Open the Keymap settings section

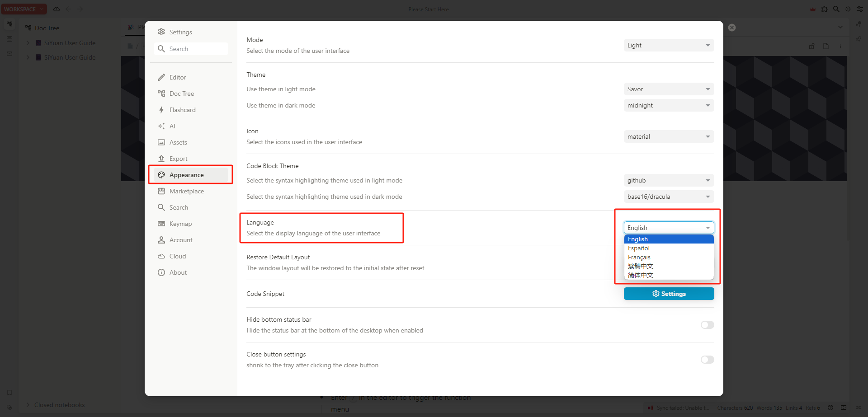coord(180,224)
